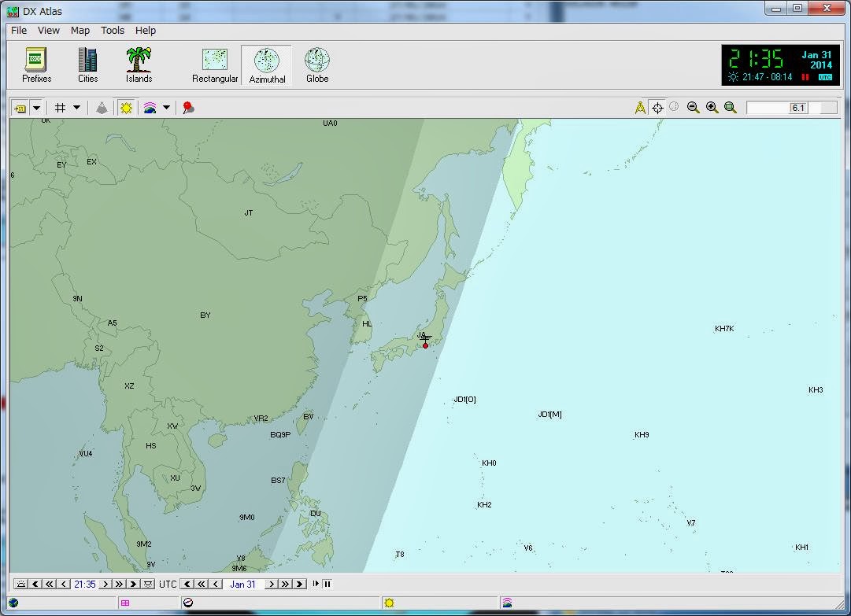
Task: Switch to Azimuthal projection
Action: [x=267, y=65]
